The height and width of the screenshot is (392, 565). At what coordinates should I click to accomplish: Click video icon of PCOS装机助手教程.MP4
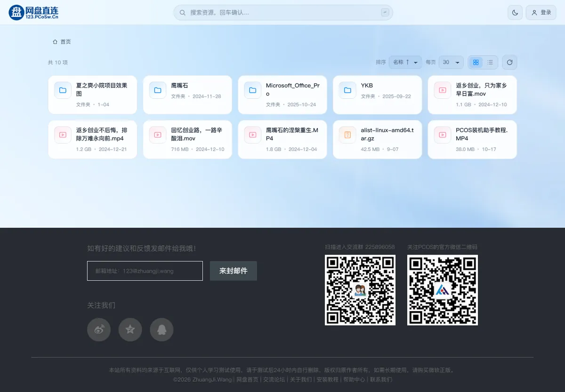[x=443, y=135]
